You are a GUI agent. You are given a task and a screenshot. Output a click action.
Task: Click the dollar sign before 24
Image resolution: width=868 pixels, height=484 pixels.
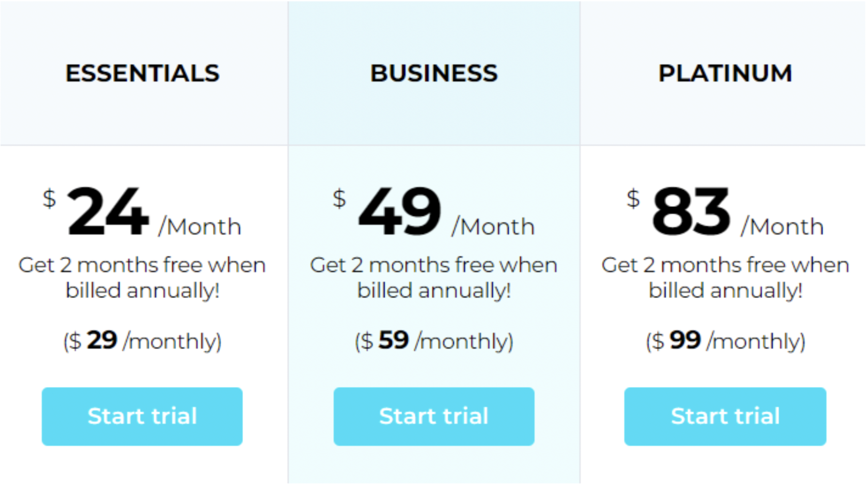pos(49,199)
